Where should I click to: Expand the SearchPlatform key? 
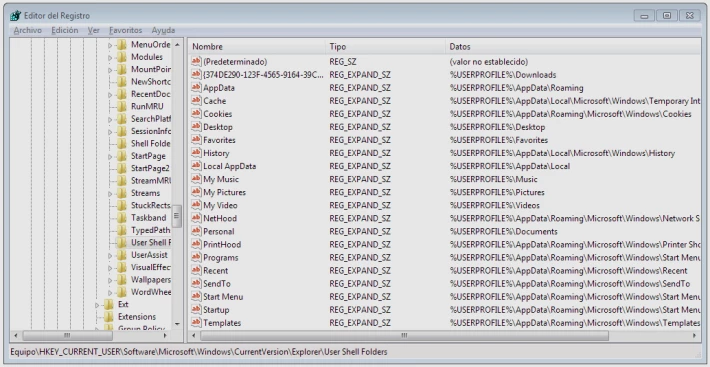[110, 119]
